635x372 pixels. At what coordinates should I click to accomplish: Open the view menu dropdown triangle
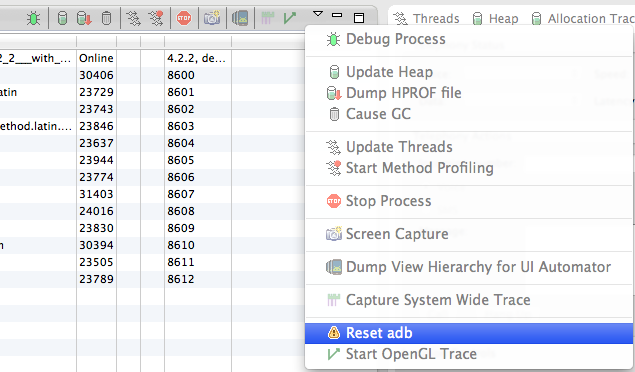click(318, 15)
